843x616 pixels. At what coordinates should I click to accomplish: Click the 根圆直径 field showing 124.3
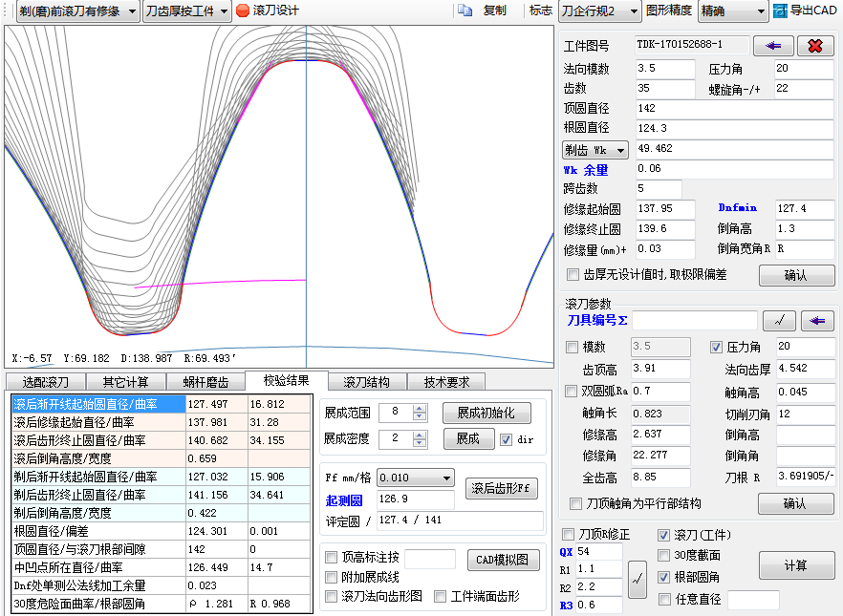735,128
